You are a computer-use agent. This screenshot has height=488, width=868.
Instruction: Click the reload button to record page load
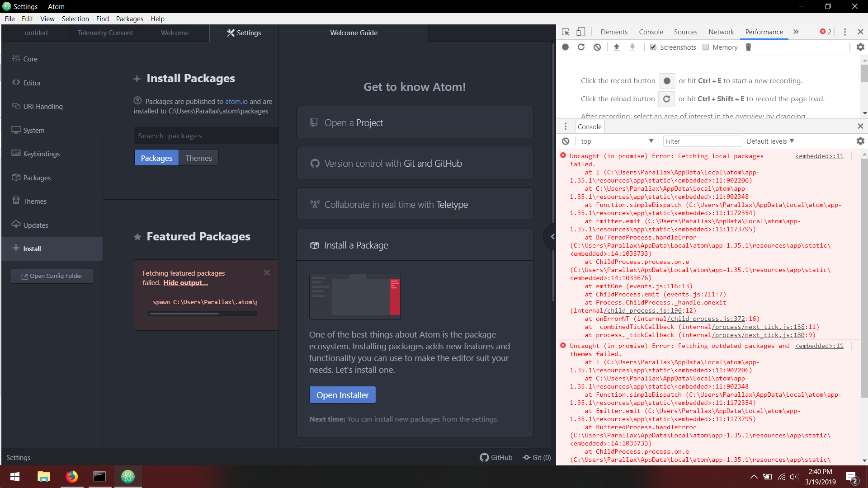coord(581,47)
